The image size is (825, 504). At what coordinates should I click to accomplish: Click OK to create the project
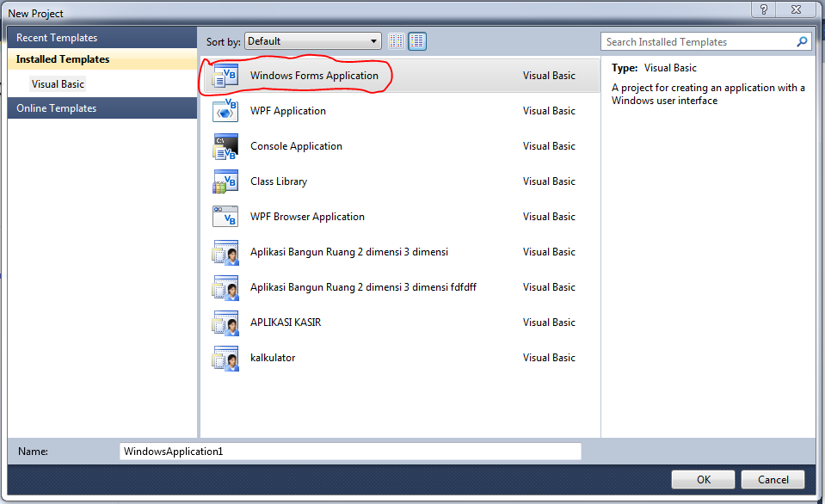(x=703, y=479)
